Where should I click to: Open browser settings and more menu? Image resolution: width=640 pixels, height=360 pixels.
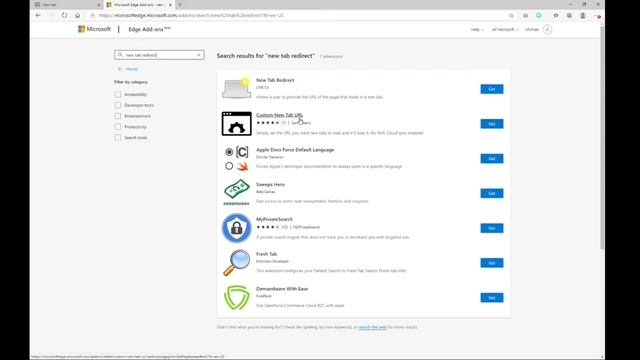(x=598, y=16)
